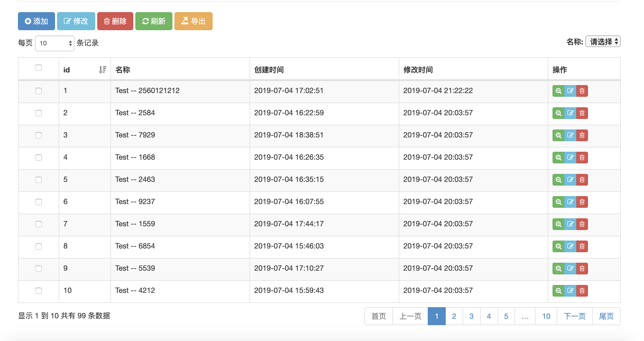644x341 pixels.
Task: Delete the Test -- 1668 row via trash icon
Action: point(582,158)
